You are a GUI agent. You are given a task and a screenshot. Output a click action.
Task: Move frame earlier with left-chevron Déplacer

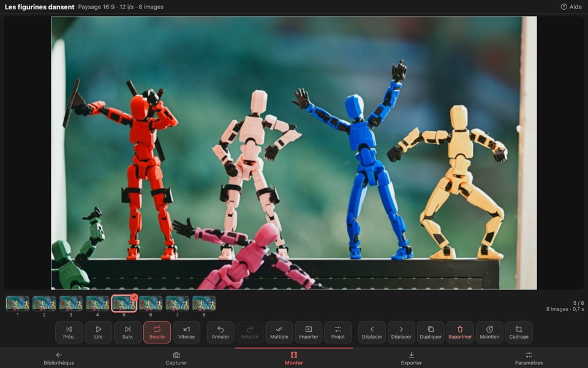pos(372,332)
